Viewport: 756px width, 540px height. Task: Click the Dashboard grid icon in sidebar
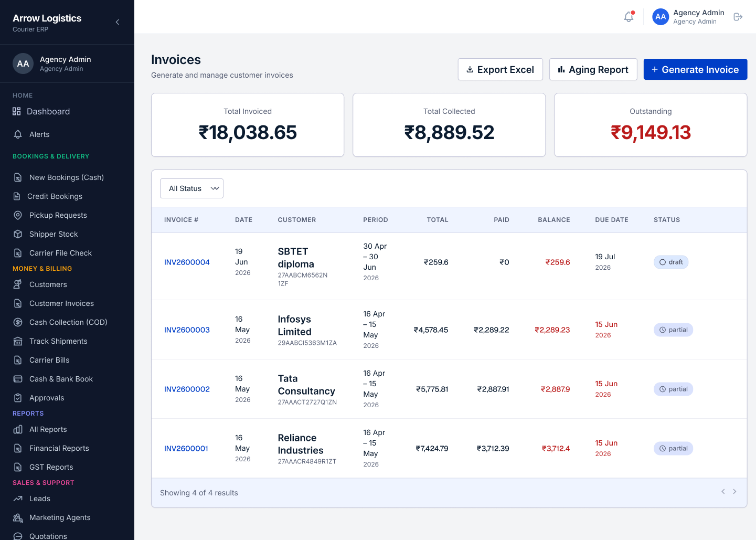pyautogui.click(x=17, y=111)
